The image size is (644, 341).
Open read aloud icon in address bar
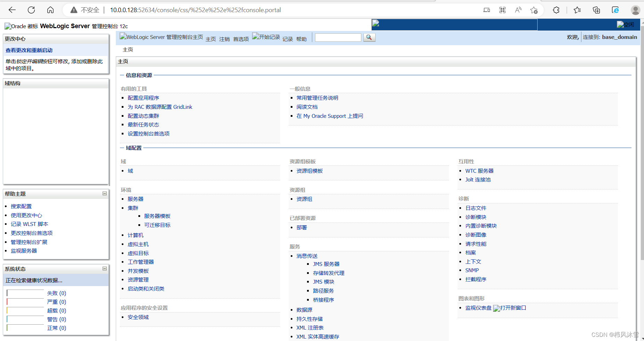(x=518, y=10)
